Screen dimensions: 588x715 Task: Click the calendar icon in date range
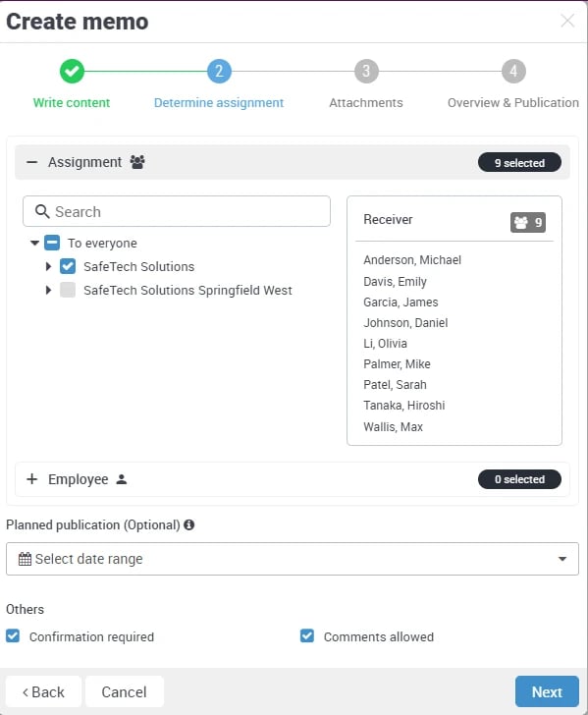pyautogui.click(x=25, y=559)
